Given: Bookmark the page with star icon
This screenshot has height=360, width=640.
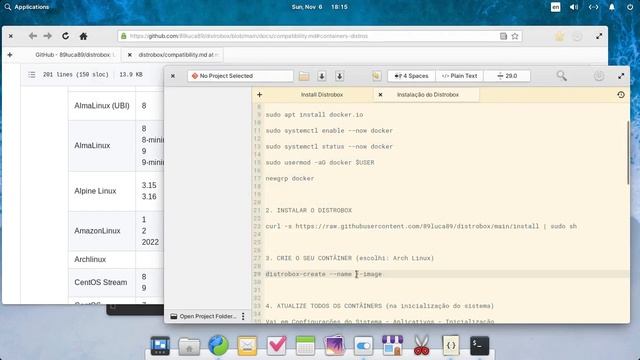Looking at the screenshot, I should [x=515, y=36].
